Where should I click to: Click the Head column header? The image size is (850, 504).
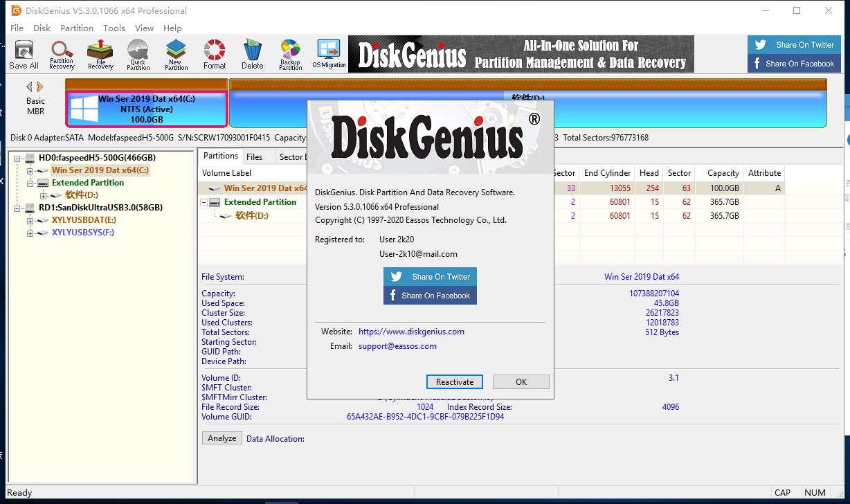(649, 173)
